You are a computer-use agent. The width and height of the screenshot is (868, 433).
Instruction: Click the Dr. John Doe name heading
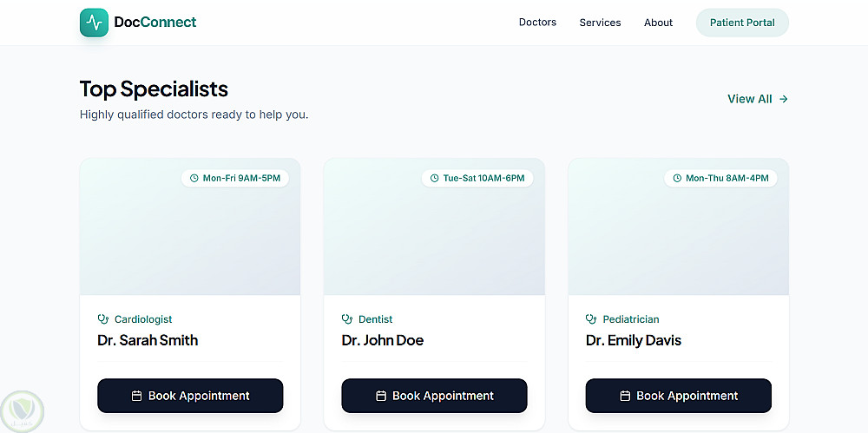tap(383, 340)
